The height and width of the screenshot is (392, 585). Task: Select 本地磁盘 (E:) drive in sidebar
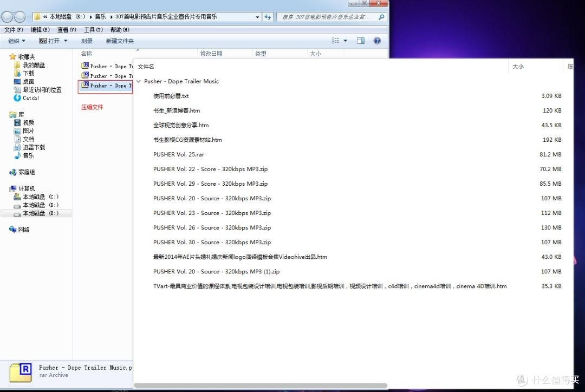36,213
